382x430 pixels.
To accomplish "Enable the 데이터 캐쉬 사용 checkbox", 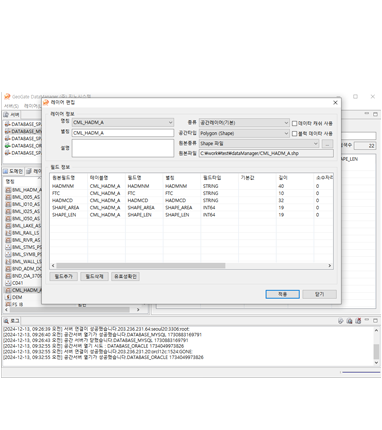I will [x=294, y=123].
